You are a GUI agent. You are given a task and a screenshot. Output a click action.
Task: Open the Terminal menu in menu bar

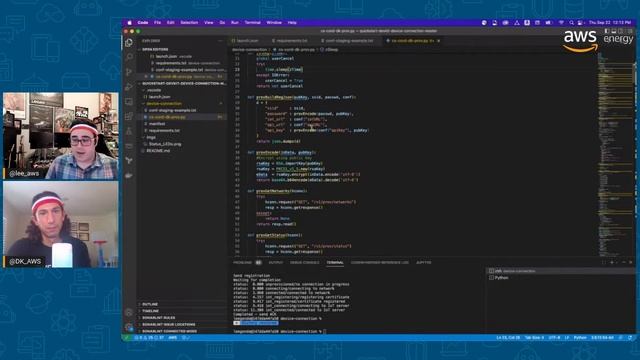click(253, 23)
